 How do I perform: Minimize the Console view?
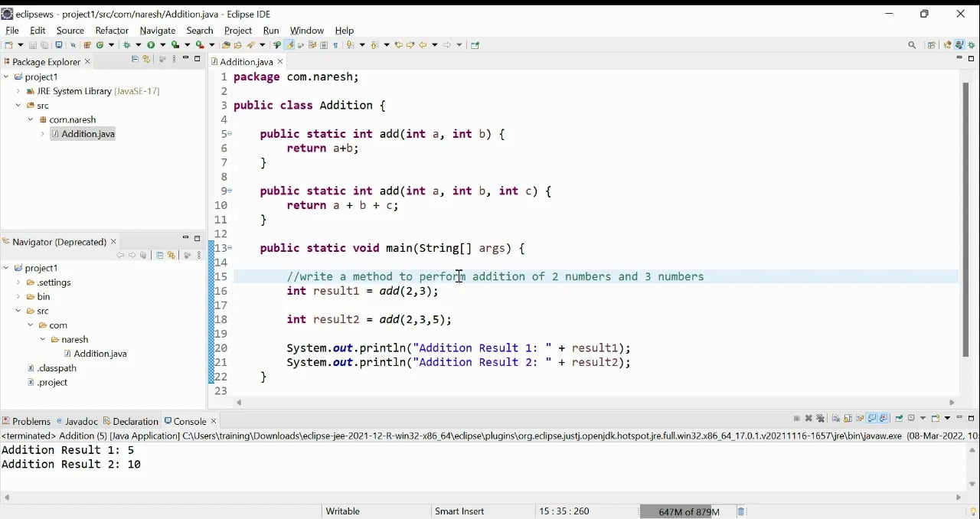(x=959, y=418)
